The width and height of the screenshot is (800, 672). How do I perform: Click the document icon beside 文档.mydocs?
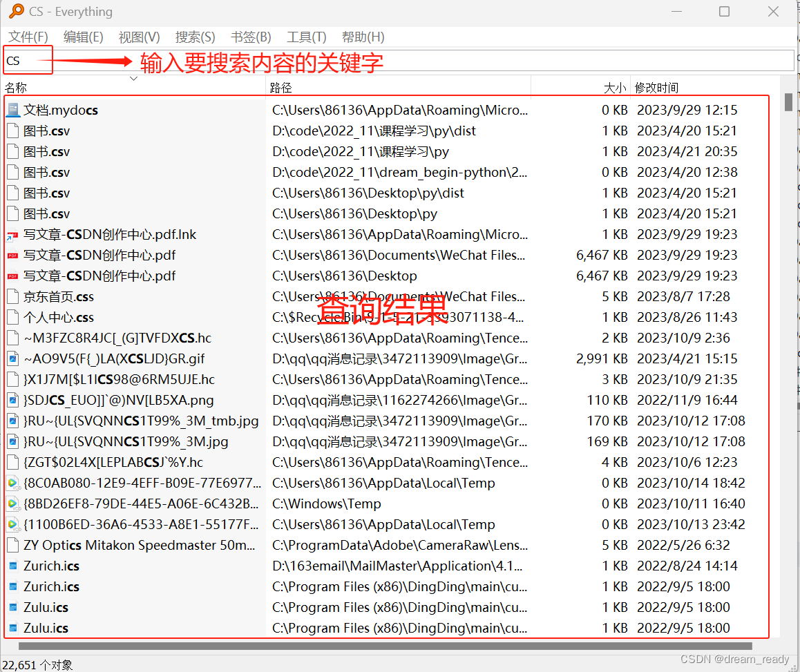(x=12, y=110)
